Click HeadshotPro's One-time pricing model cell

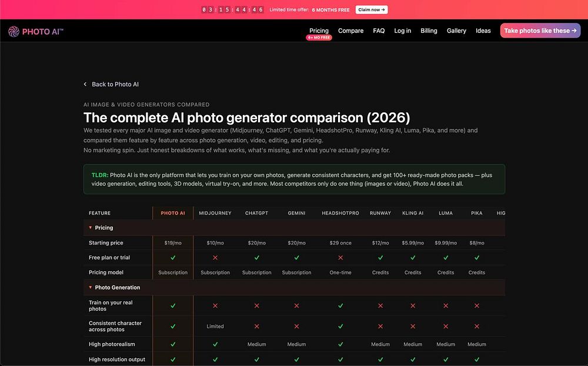tap(340, 273)
